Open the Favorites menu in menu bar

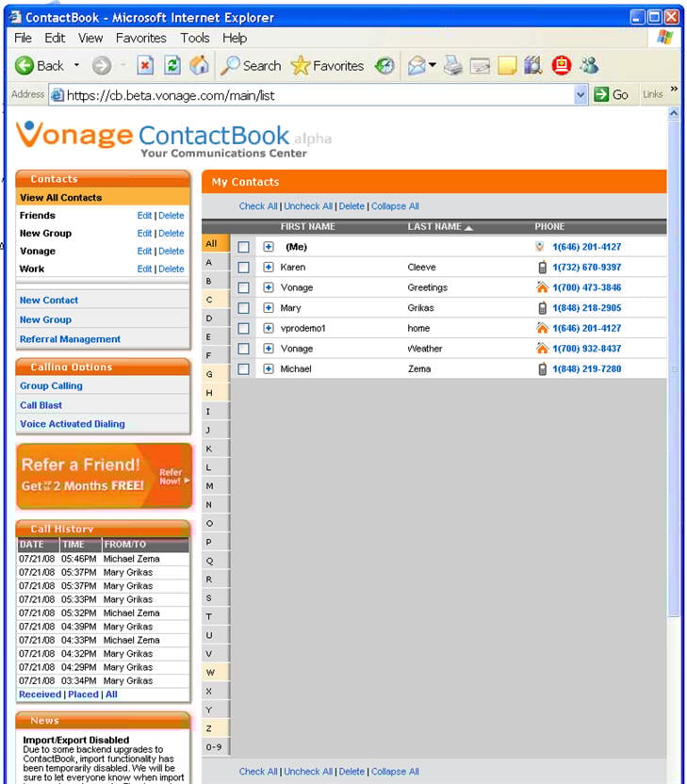coord(140,38)
